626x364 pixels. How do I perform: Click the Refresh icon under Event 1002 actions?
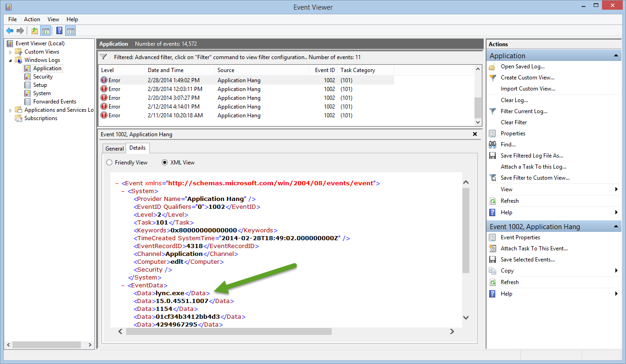pos(492,282)
